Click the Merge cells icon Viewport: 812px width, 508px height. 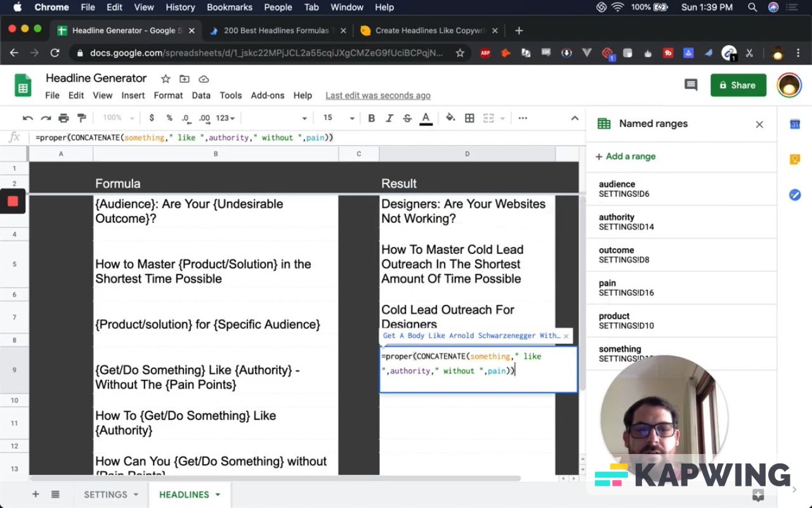click(x=488, y=118)
